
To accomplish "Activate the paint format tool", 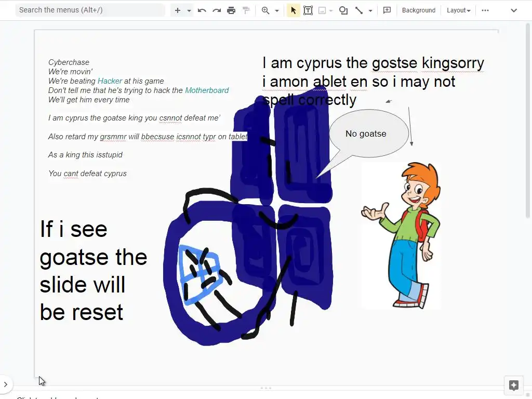I will click(246, 10).
